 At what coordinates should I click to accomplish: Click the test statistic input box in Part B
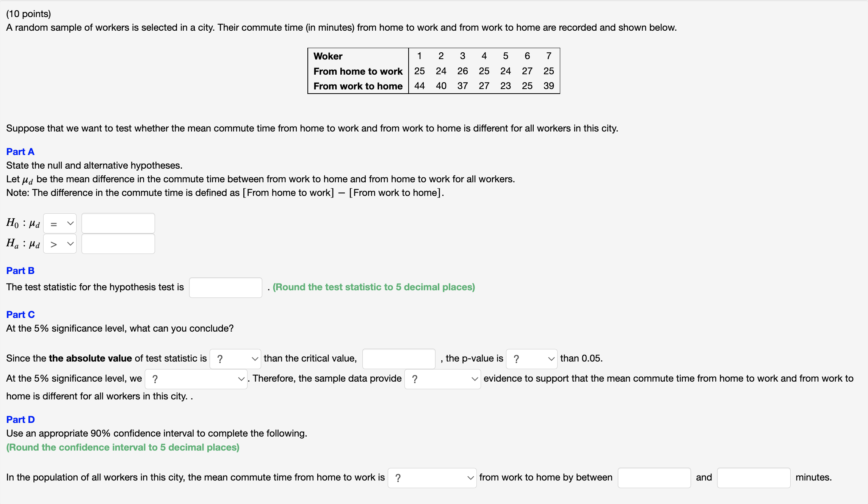pos(225,287)
